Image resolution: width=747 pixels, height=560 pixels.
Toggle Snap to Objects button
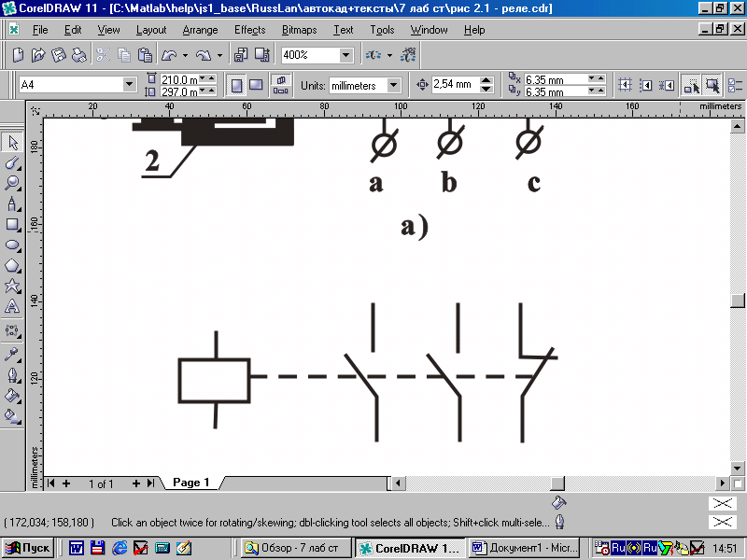667,85
